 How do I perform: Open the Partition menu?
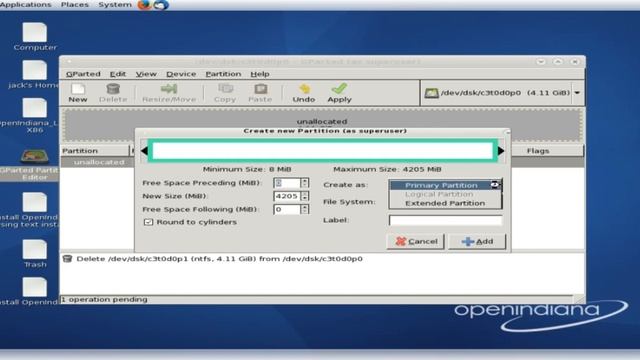click(223, 74)
